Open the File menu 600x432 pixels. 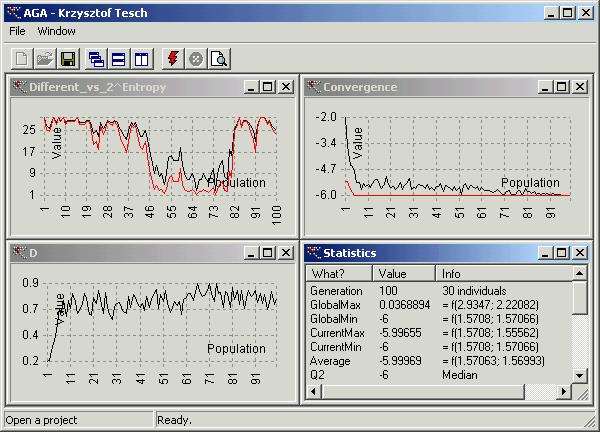tap(17, 31)
